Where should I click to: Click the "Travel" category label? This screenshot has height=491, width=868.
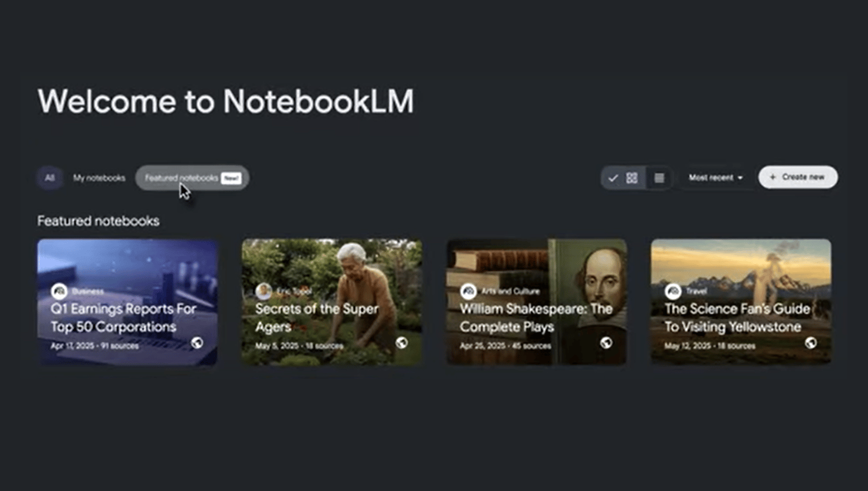click(x=696, y=291)
